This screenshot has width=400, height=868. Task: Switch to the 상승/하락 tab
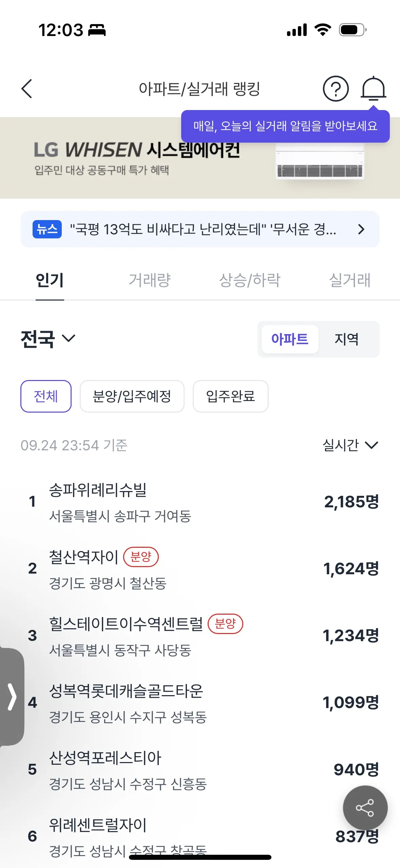coord(250,280)
